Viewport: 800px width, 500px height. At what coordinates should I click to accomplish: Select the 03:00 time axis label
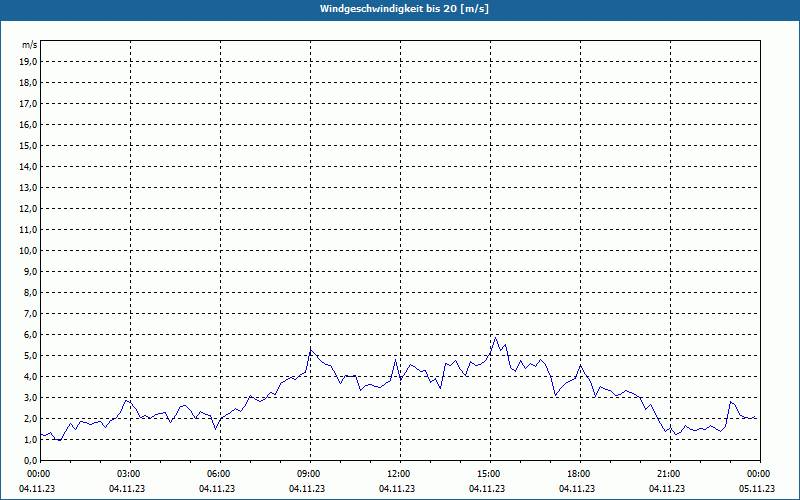click(x=128, y=474)
